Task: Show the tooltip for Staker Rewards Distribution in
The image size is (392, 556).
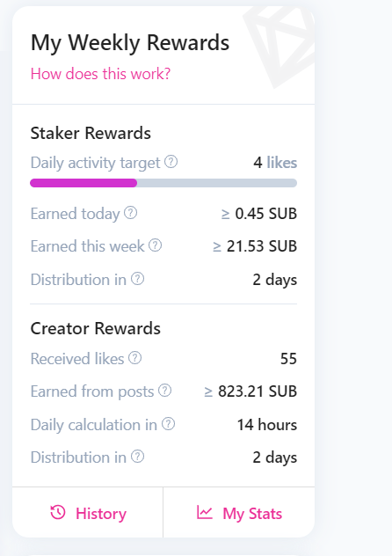Action: 137,279
